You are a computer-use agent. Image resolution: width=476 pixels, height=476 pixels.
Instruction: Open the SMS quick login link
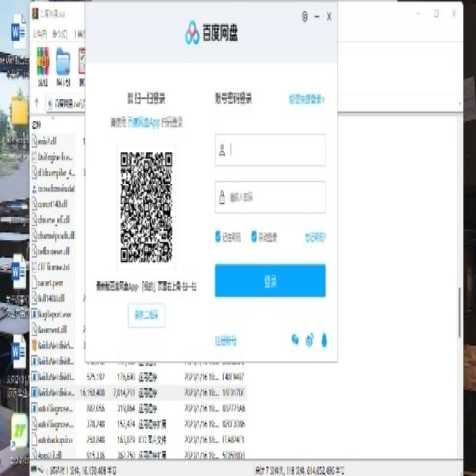pos(307,100)
